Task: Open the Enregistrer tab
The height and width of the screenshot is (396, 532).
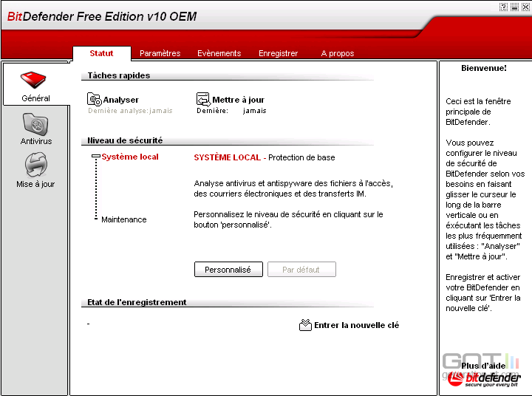Action: 279,53
